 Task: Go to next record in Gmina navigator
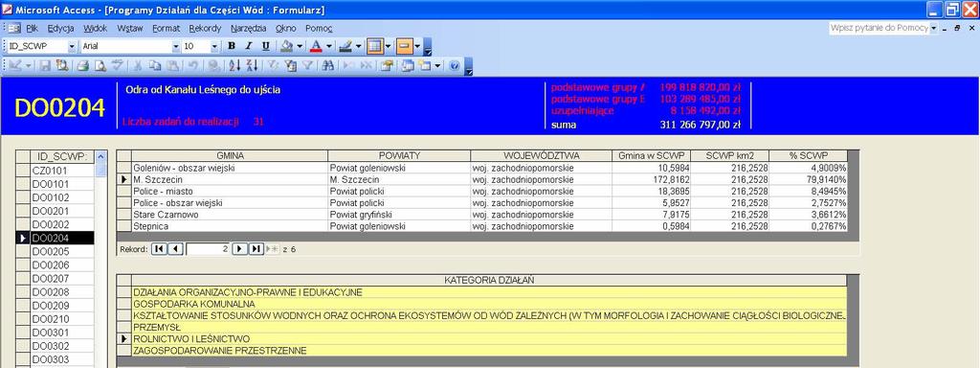(x=239, y=249)
